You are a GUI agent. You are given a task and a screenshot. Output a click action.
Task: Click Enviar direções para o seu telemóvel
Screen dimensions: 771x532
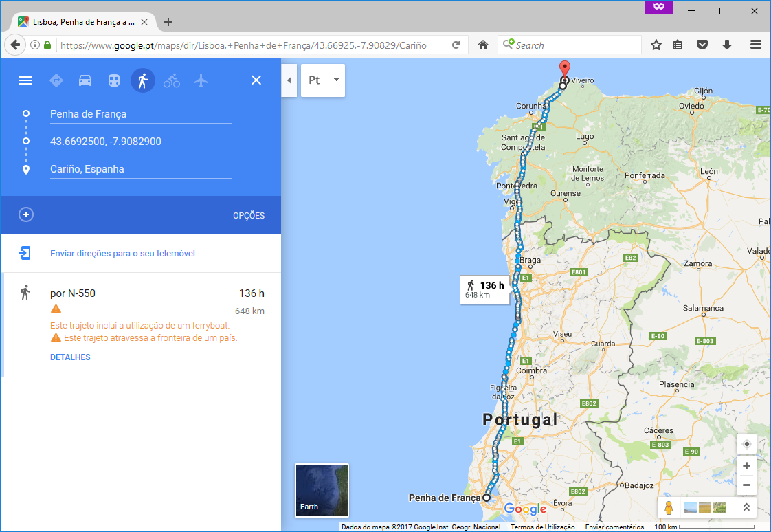pos(122,254)
